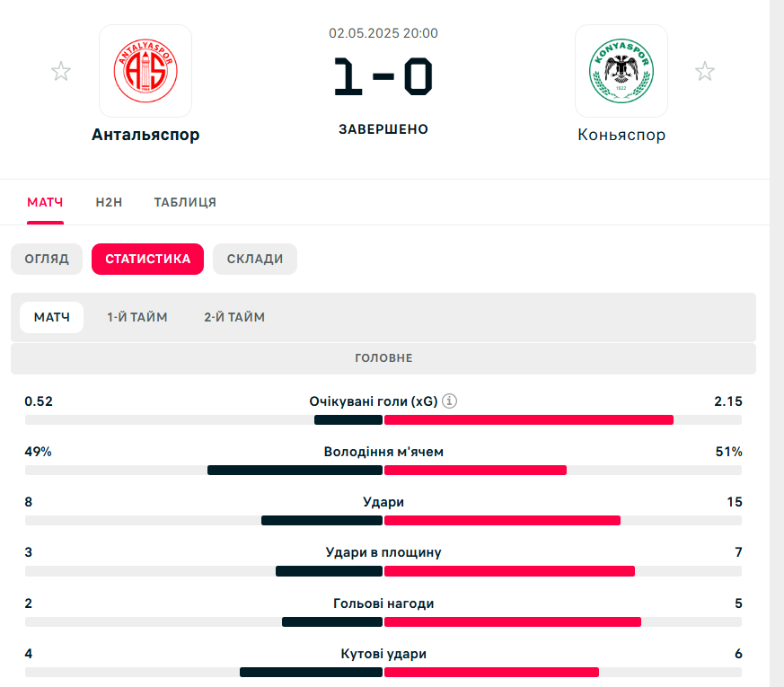784x687 pixels.
Task: Select the МАТЧ top tab
Action: [x=45, y=202]
